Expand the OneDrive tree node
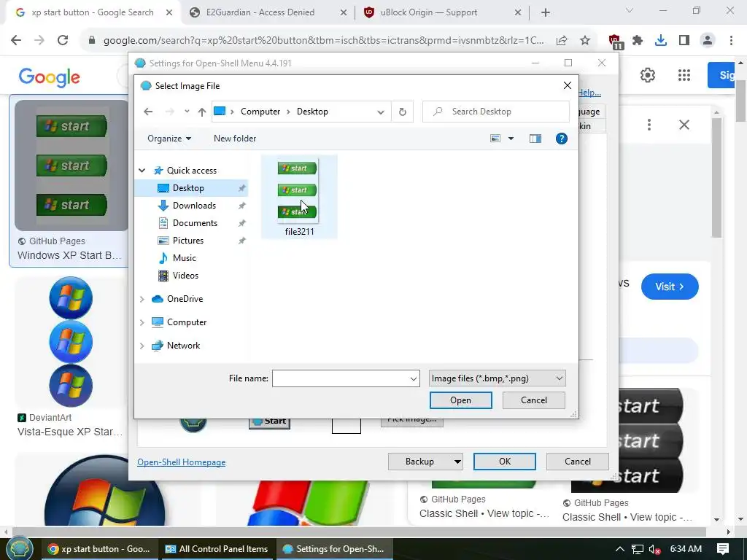 tap(142, 299)
